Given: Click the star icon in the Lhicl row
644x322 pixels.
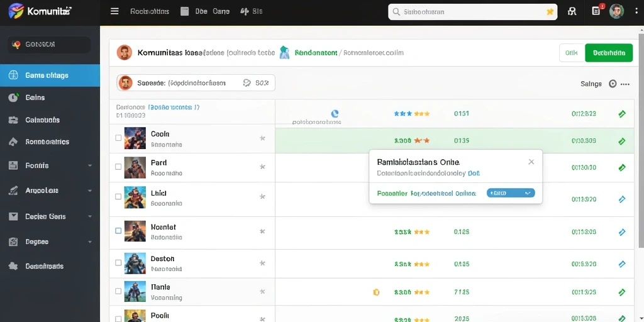Looking at the screenshot, I should pos(262,197).
